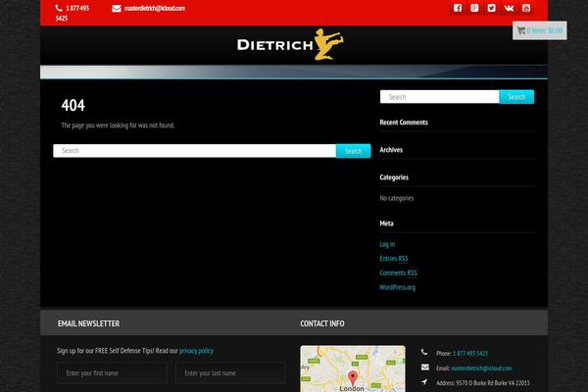
Task: Click the Categories heading
Action: click(x=394, y=177)
